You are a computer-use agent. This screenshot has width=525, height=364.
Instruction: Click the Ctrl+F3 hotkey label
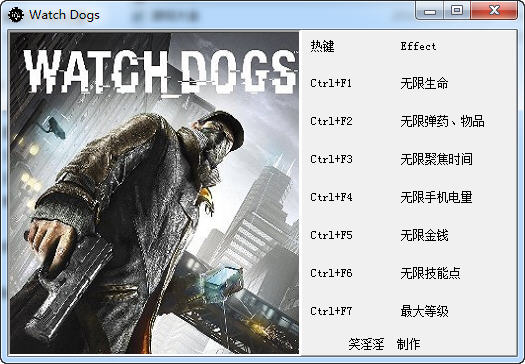coord(331,159)
